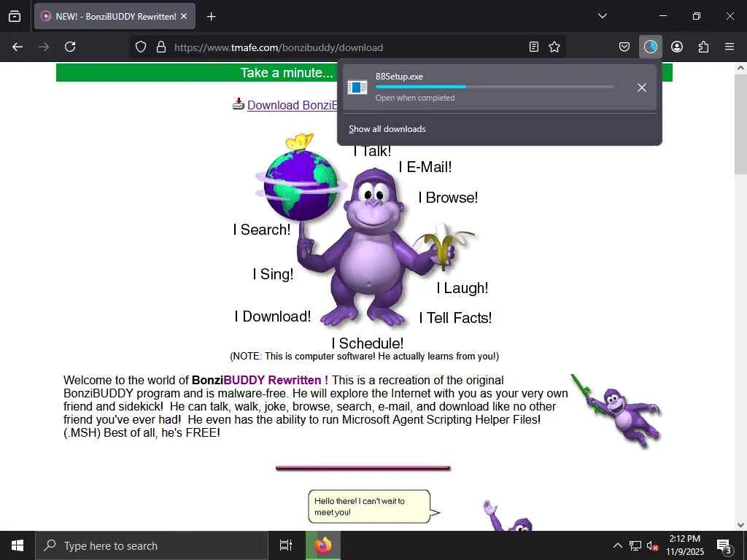Open a new tab
Image resolution: width=747 pixels, height=560 pixels.
point(211,17)
